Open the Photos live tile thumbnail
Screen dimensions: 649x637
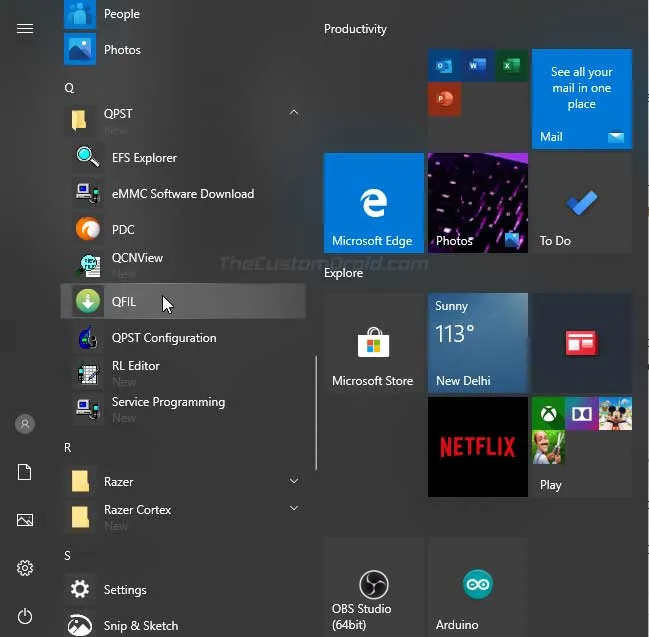pos(478,203)
